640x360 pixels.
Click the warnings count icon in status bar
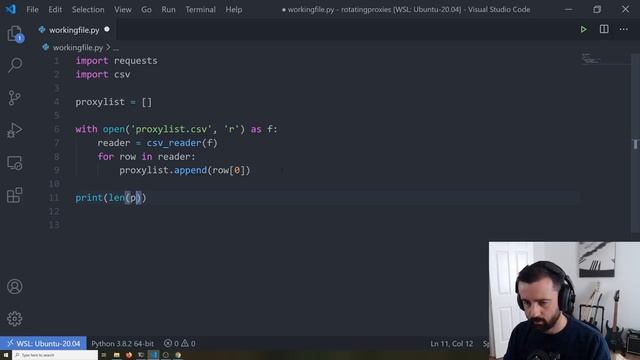pyautogui.click(x=185, y=344)
